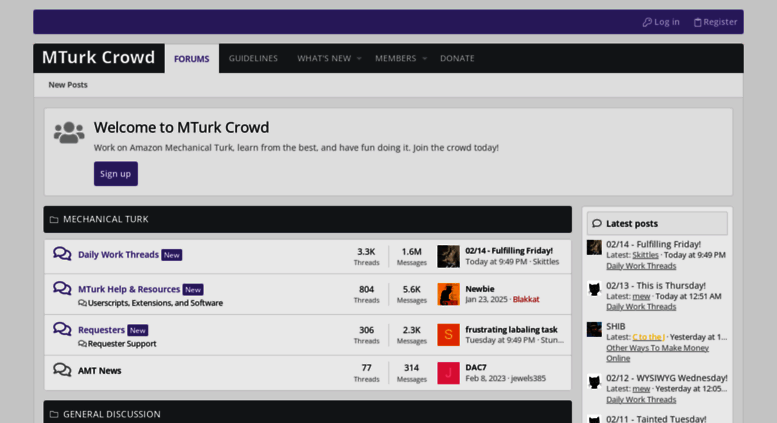Open the SHIB post in Latest posts
The image size is (777, 423).
(x=615, y=326)
